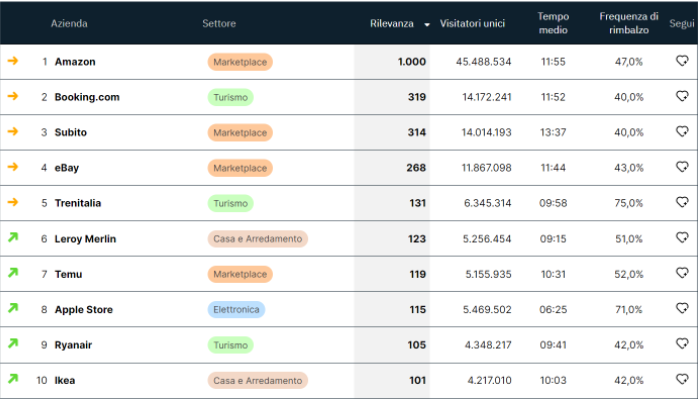The image size is (698, 401).
Task: Toggle the heart icon for eBay
Action: point(682,166)
